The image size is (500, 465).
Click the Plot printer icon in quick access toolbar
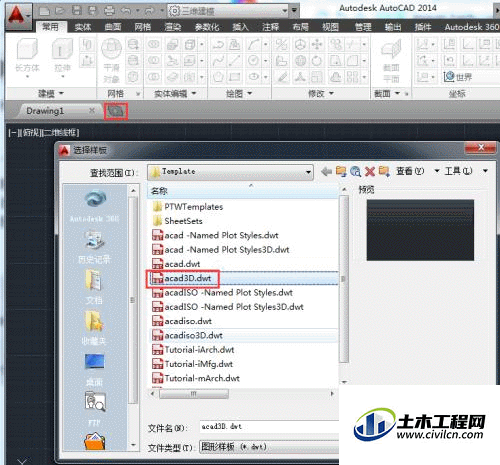109,11
